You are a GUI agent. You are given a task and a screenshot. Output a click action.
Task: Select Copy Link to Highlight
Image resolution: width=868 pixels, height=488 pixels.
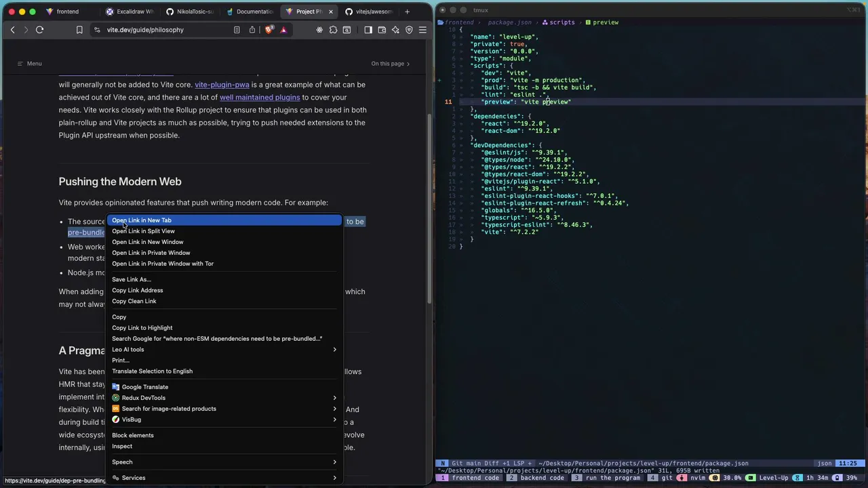click(x=225, y=328)
